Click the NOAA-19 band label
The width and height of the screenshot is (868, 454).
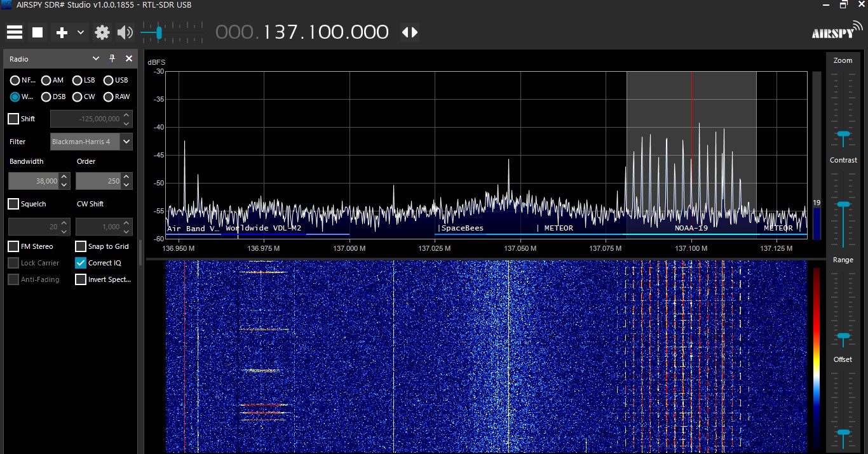691,228
